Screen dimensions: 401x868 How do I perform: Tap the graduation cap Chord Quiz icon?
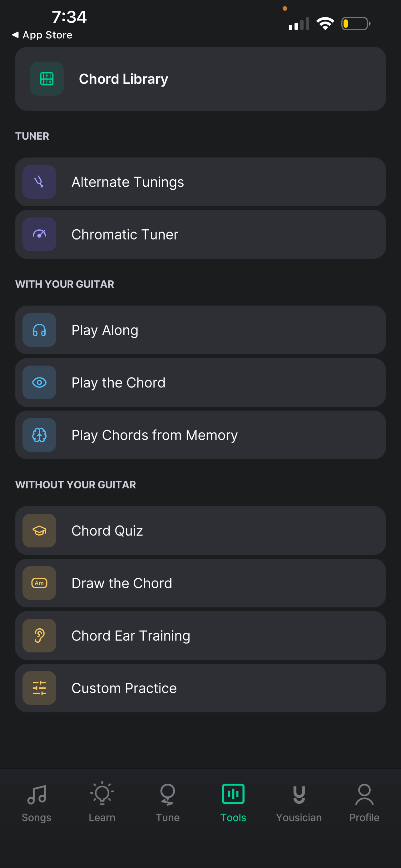pos(39,531)
